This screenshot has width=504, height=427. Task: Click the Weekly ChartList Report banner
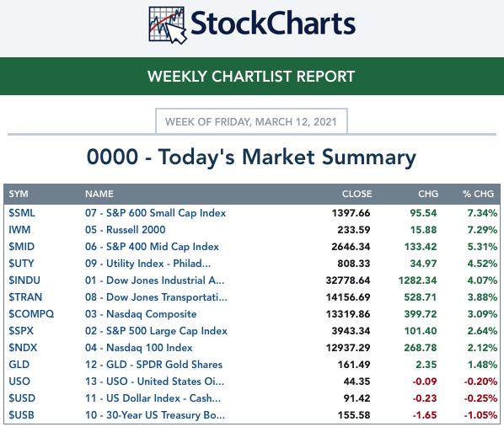[252, 76]
